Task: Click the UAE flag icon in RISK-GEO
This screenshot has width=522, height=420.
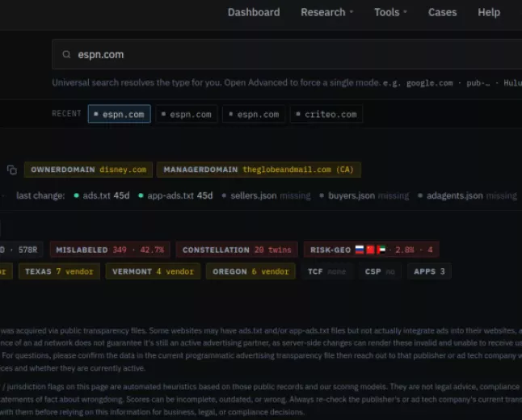Action: pos(381,250)
